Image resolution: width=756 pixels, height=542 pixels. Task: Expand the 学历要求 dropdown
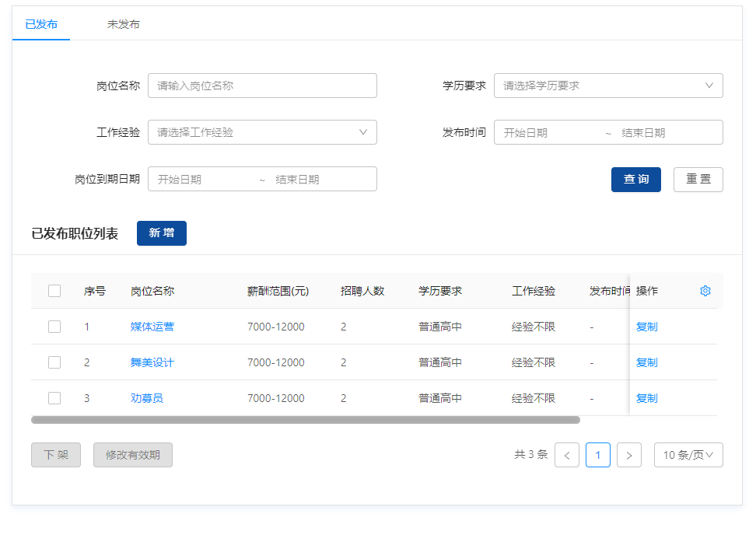coord(608,86)
